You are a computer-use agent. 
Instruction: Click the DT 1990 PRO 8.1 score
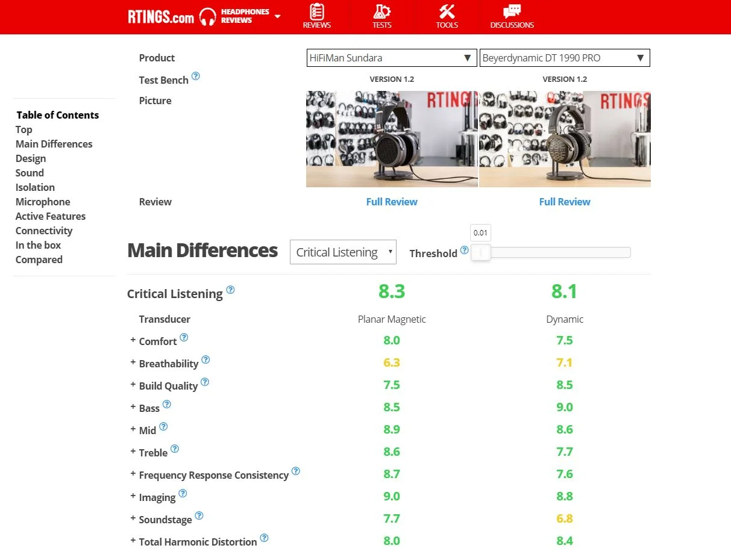pyautogui.click(x=565, y=292)
